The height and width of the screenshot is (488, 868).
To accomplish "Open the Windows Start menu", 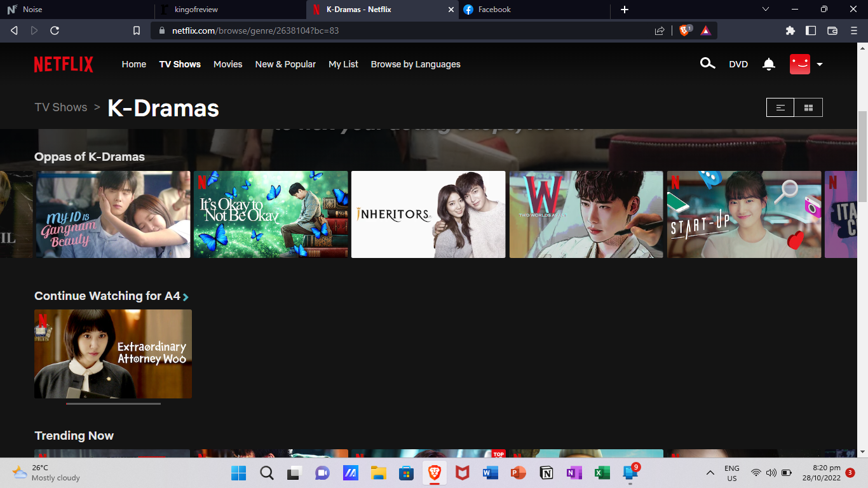I will [239, 473].
